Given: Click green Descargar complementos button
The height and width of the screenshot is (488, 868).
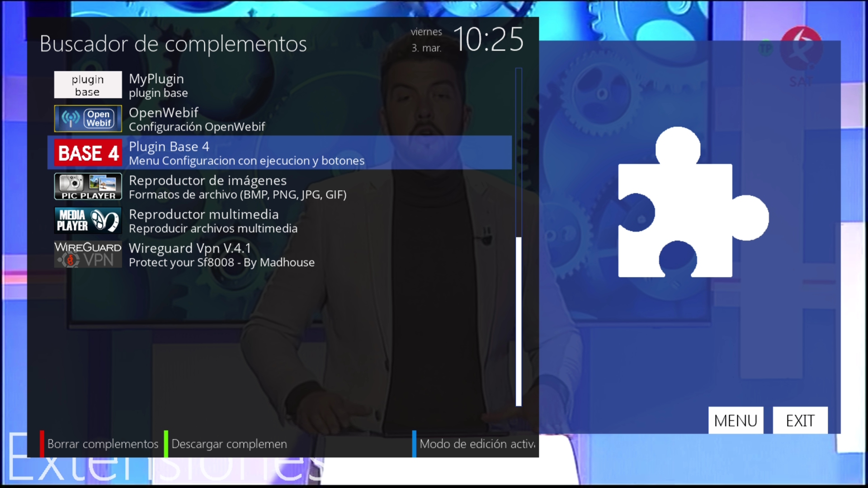Looking at the screenshot, I should pyautogui.click(x=228, y=444).
